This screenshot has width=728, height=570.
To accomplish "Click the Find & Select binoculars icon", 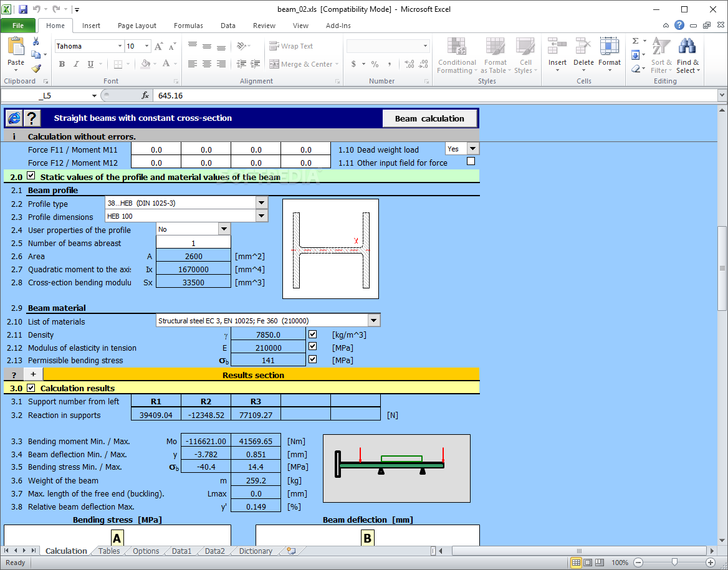I will click(687, 47).
